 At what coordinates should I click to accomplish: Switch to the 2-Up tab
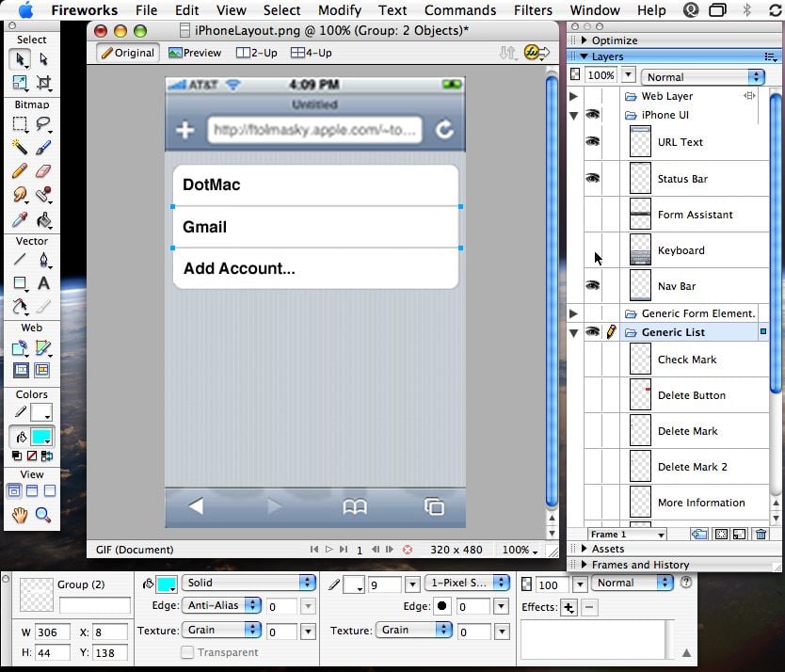[x=257, y=53]
